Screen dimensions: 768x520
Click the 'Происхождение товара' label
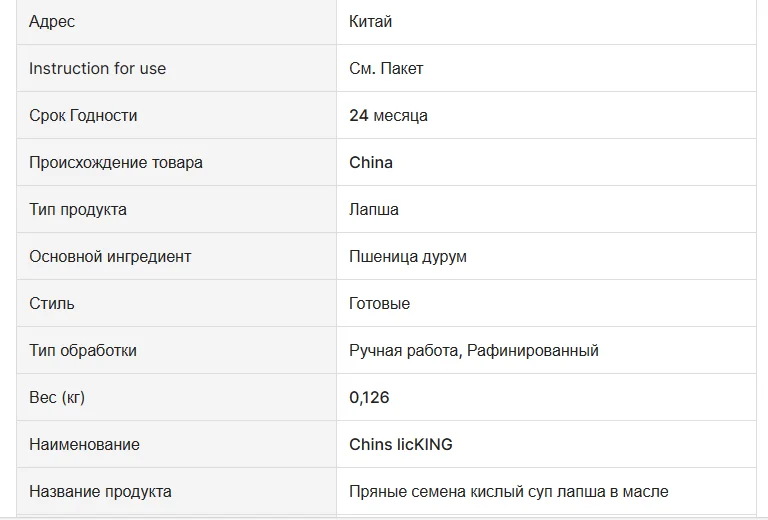[x=116, y=162]
